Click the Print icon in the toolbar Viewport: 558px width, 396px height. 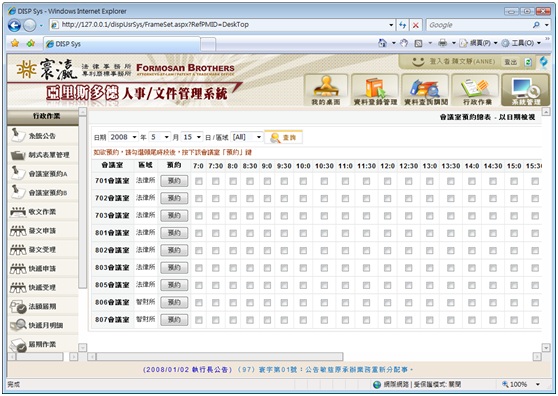click(x=442, y=43)
